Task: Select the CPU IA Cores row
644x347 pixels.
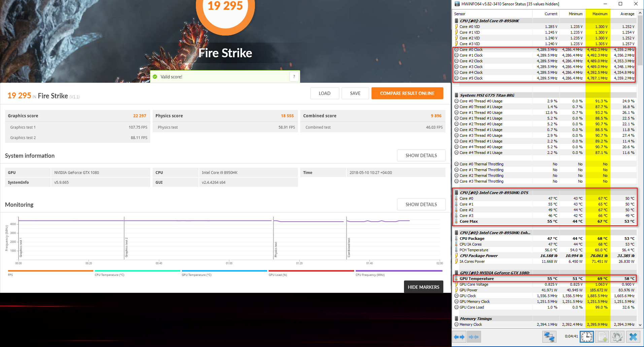Action: [x=544, y=244]
